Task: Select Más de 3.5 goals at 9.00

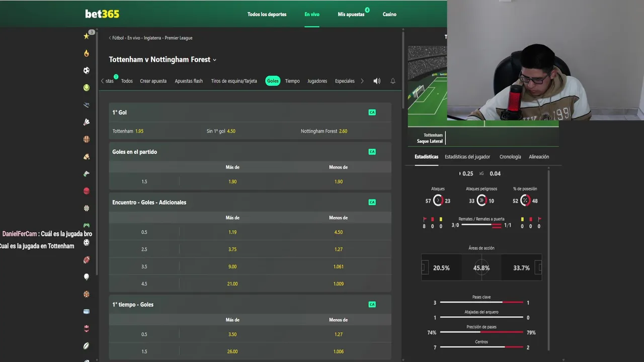Action: (x=232, y=266)
